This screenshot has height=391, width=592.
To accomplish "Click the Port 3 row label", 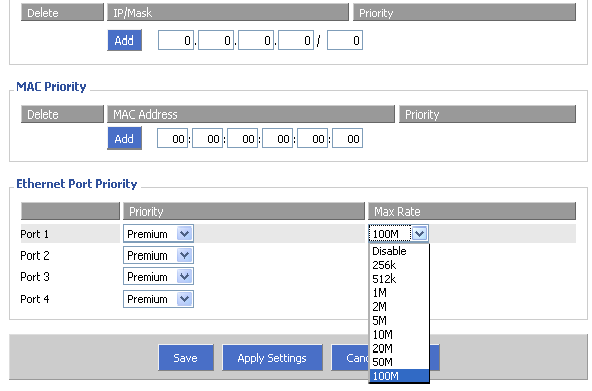I will [35, 277].
